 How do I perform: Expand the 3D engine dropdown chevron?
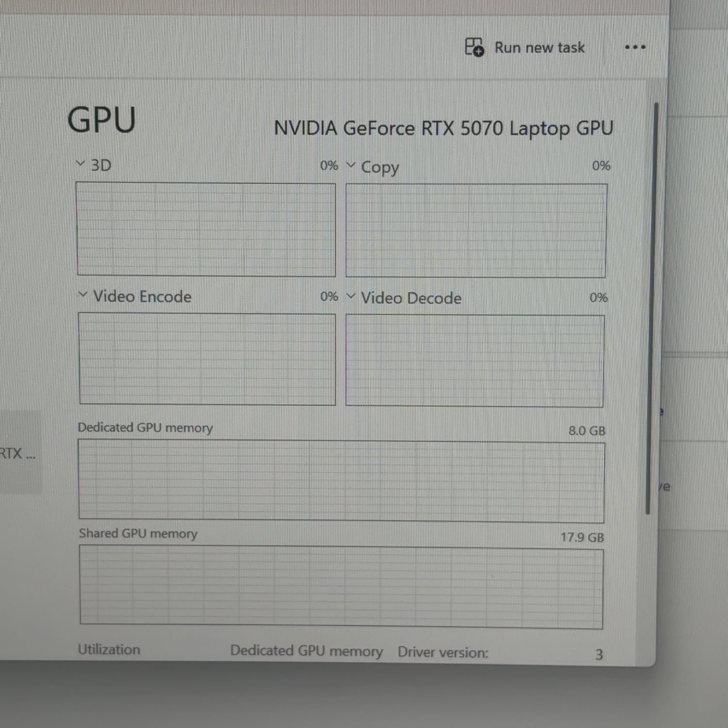coord(81,164)
